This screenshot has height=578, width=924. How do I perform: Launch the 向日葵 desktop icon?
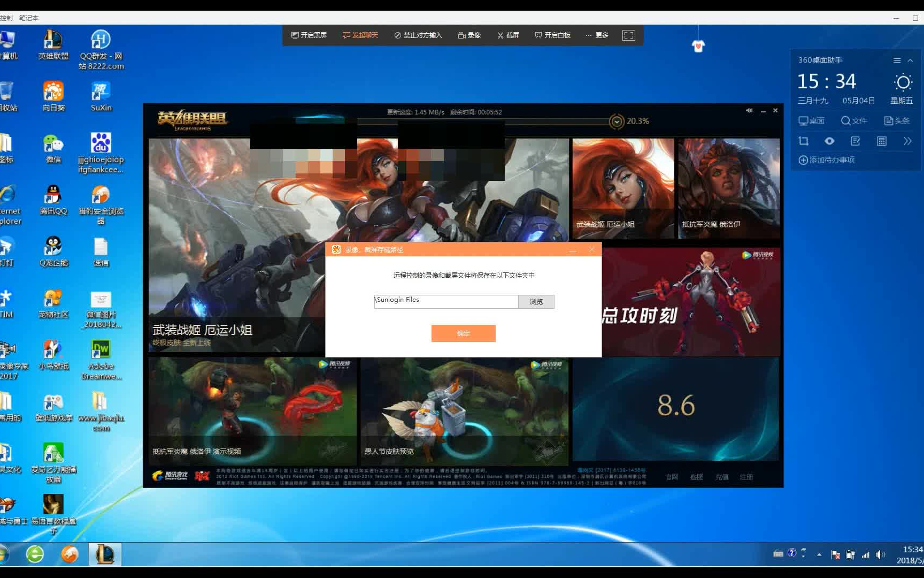(x=53, y=96)
